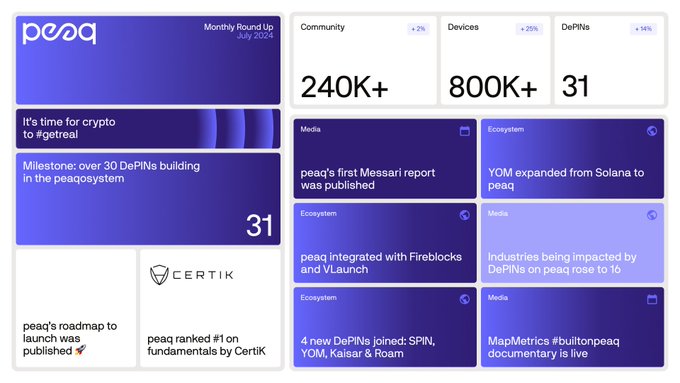Open peaq ranked #1 CertiK card
Image resolution: width=680 pixels, height=383 pixels.
point(210,308)
